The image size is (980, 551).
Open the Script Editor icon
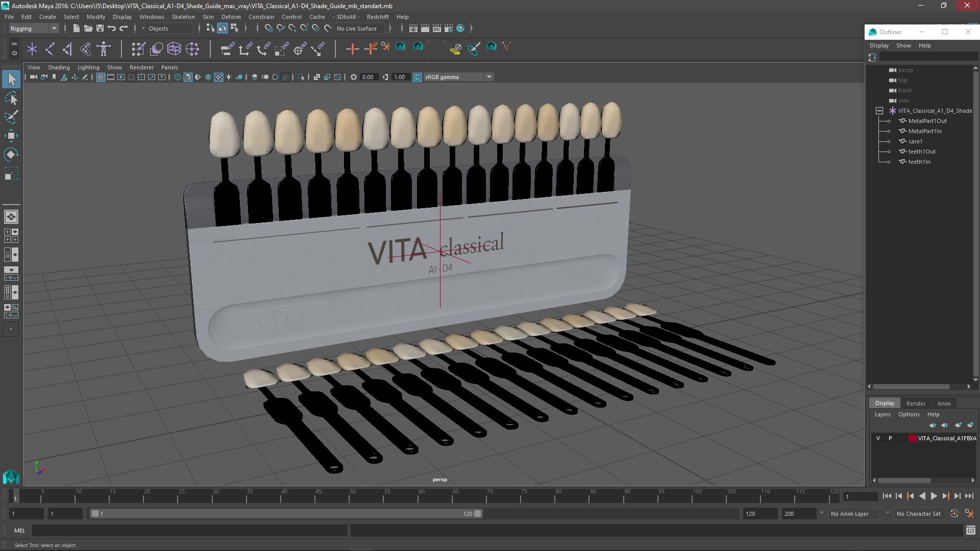(970, 531)
